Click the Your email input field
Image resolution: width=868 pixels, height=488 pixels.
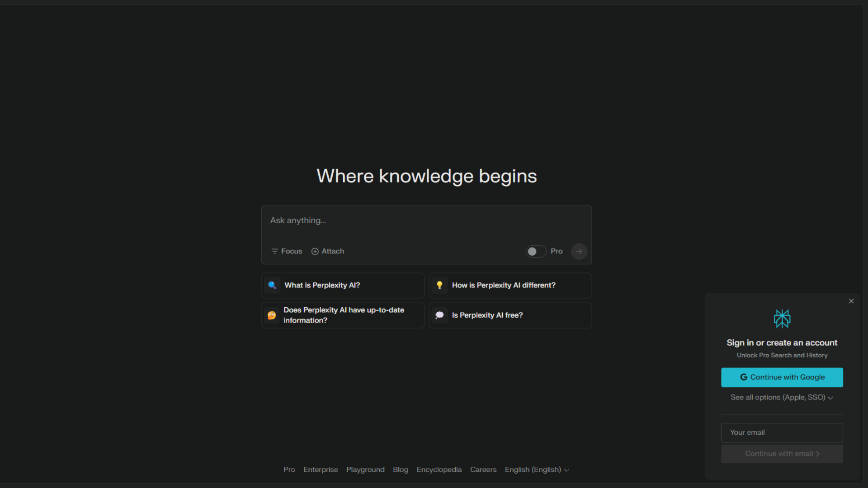[x=782, y=432]
